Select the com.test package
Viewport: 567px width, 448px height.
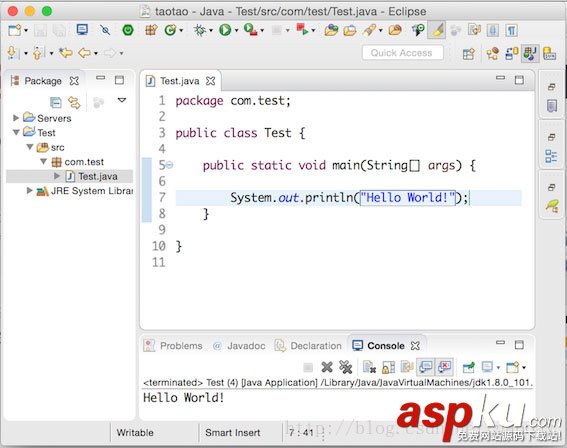click(x=84, y=162)
